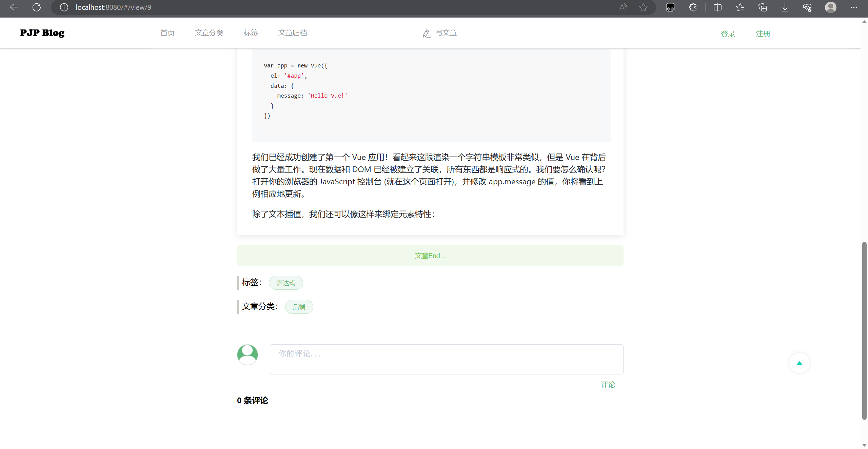Start Read aloud from address bar

click(x=623, y=7)
